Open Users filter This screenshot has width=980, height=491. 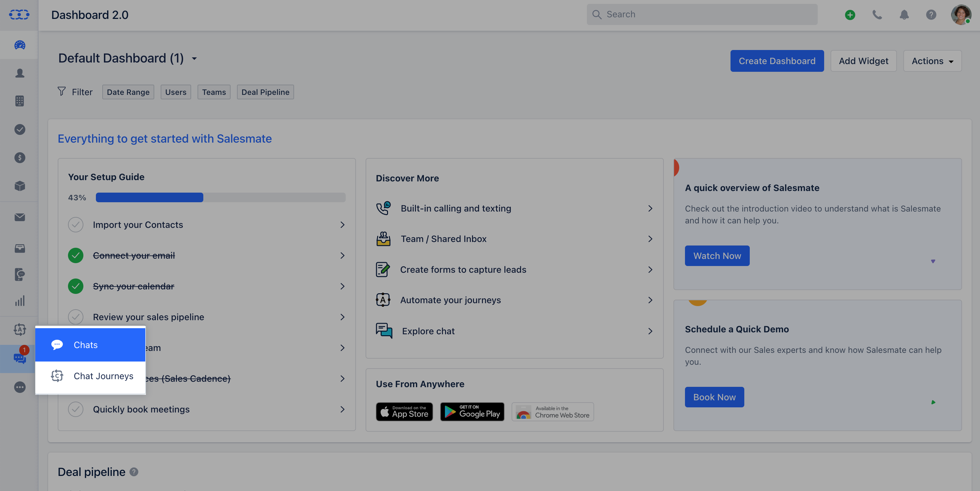point(176,92)
